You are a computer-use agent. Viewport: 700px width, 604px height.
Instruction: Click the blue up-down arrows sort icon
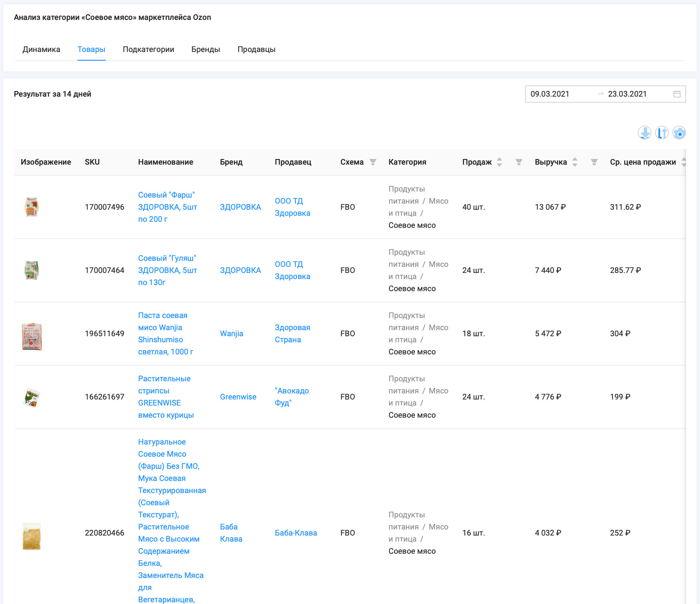662,133
